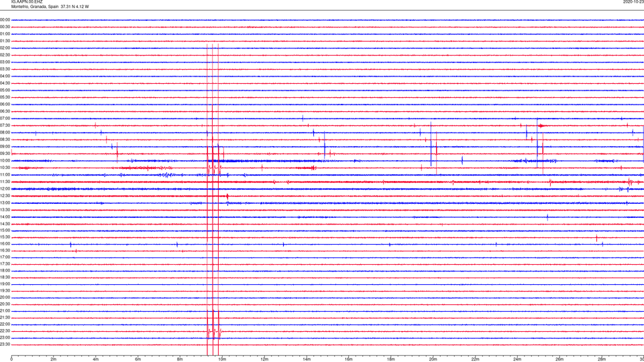Image resolution: width=644 pixels, height=362 pixels.
Task: Click the 10m x-axis label
Action: tap(222, 359)
